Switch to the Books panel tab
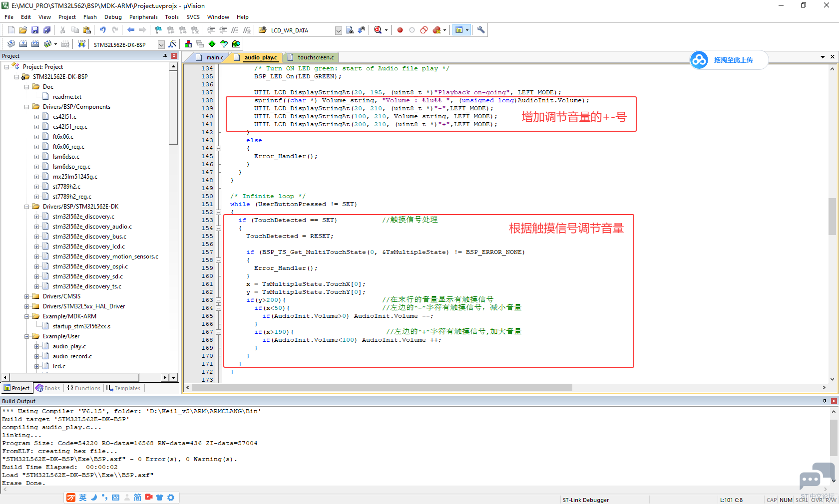Image resolution: width=839 pixels, height=504 pixels. tap(48, 388)
